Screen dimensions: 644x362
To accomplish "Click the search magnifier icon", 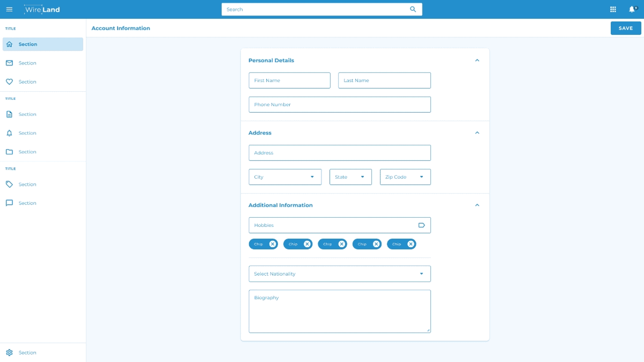I will point(413,9).
